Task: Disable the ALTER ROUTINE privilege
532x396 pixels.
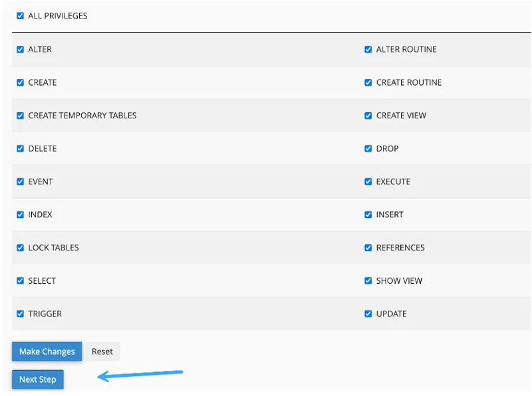Action: click(x=368, y=49)
